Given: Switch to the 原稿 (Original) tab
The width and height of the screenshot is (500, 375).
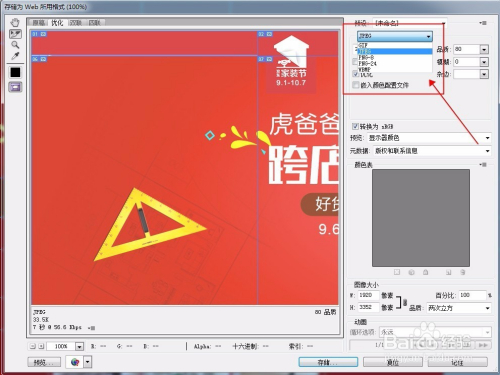Looking at the screenshot, I should pyautogui.click(x=39, y=23).
